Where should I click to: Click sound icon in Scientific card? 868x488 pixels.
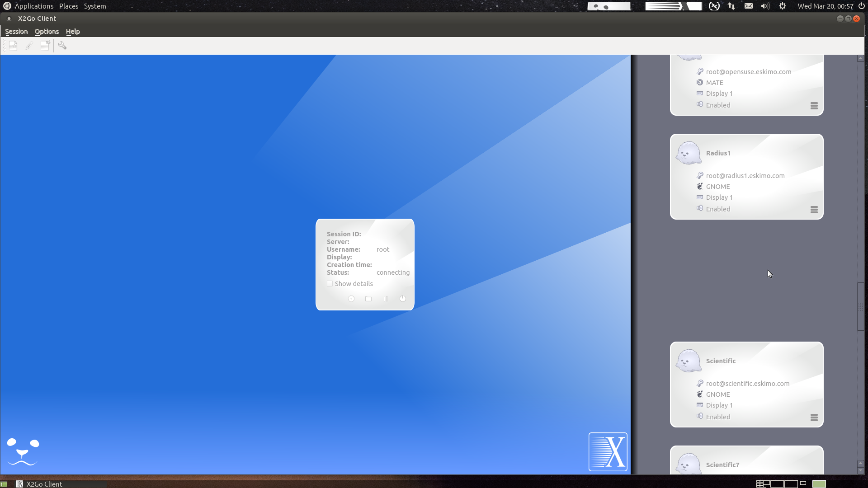(700, 416)
